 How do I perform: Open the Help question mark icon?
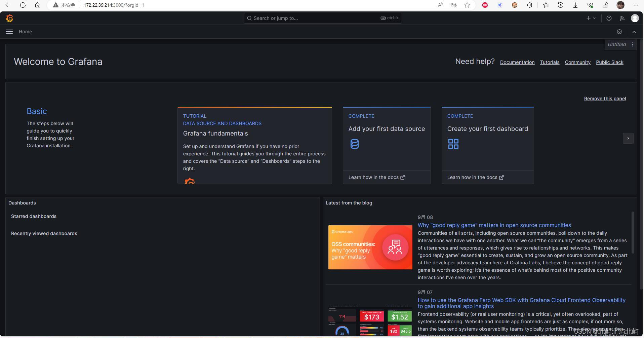click(609, 18)
